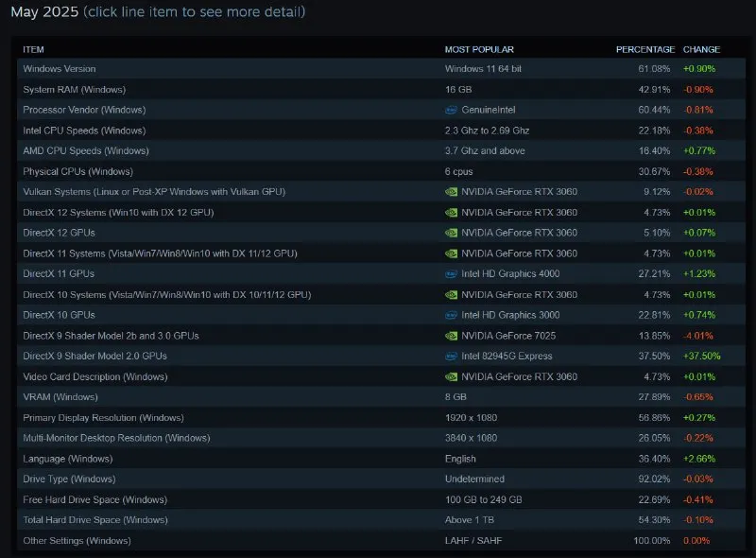This screenshot has height=558, width=756.
Task: Click Intel logo beside Intel HD Graphics 4000
Action: (451, 274)
